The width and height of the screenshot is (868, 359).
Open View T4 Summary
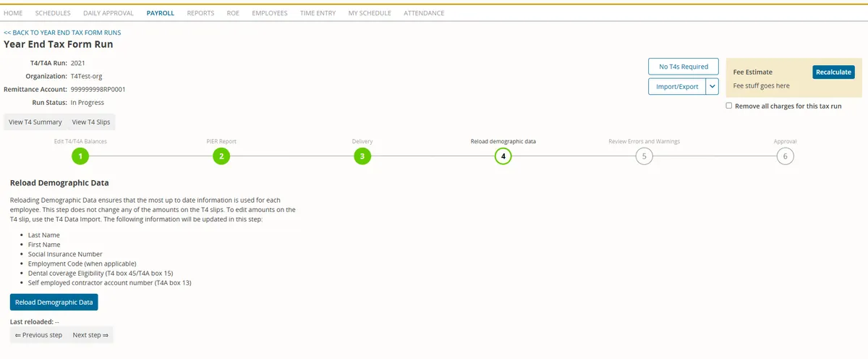[35, 122]
